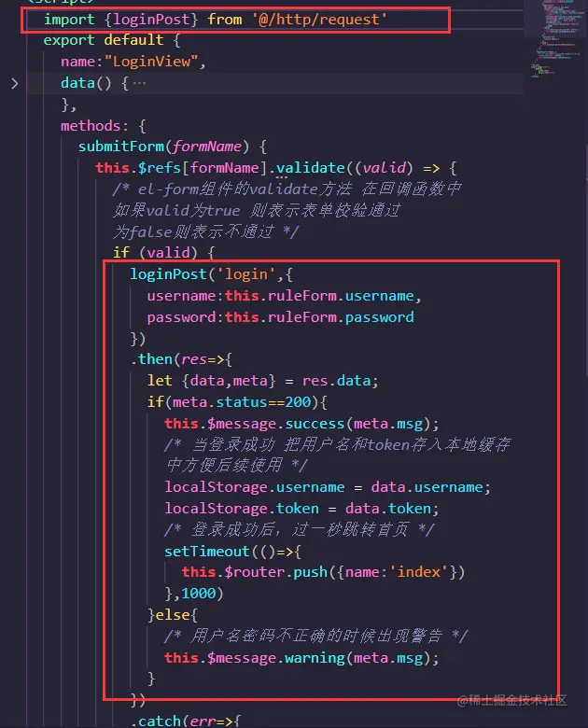Click username:this.ruleForm.username line
The width and height of the screenshot is (588, 728).
(x=285, y=296)
